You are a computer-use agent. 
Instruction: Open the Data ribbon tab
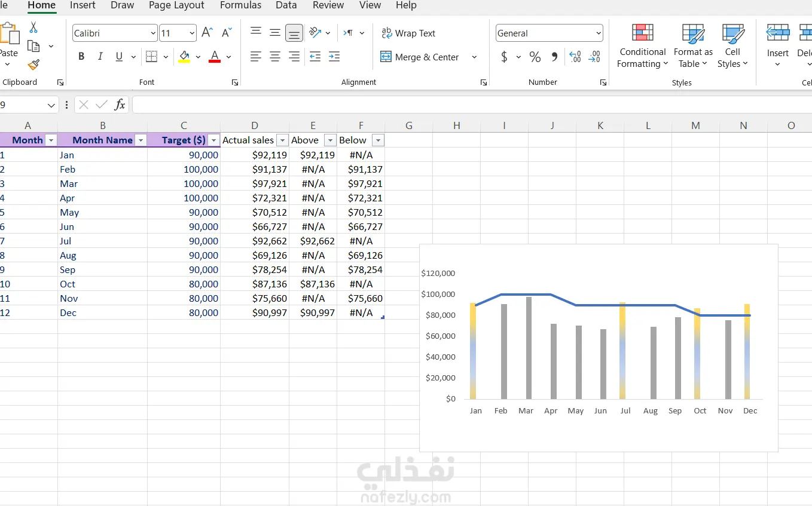[x=286, y=5]
